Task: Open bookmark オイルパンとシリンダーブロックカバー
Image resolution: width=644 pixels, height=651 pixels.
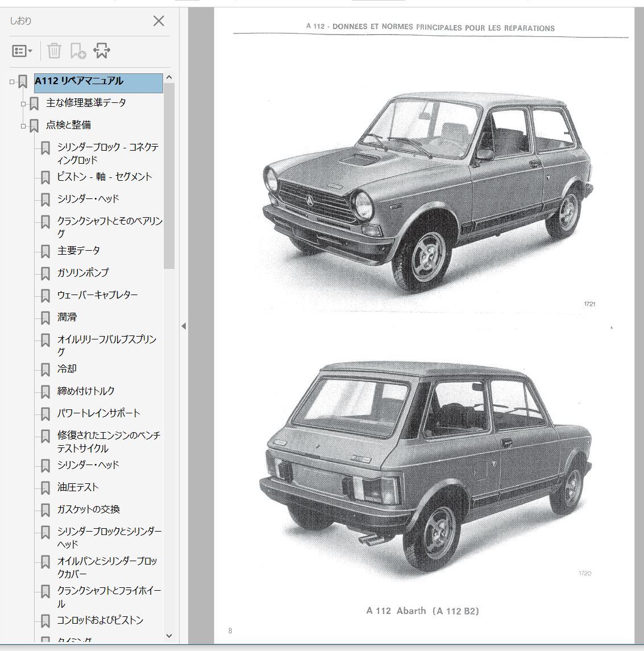Action: tap(107, 567)
